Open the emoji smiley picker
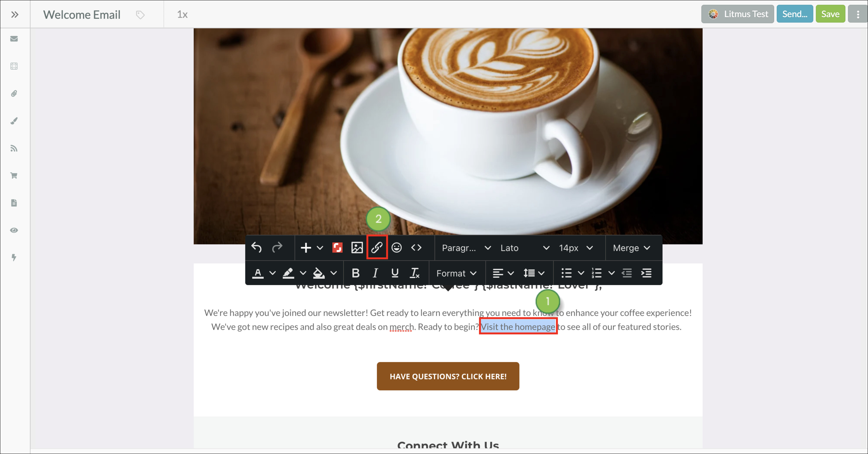Viewport: 868px width, 454px height. (396, 248)
